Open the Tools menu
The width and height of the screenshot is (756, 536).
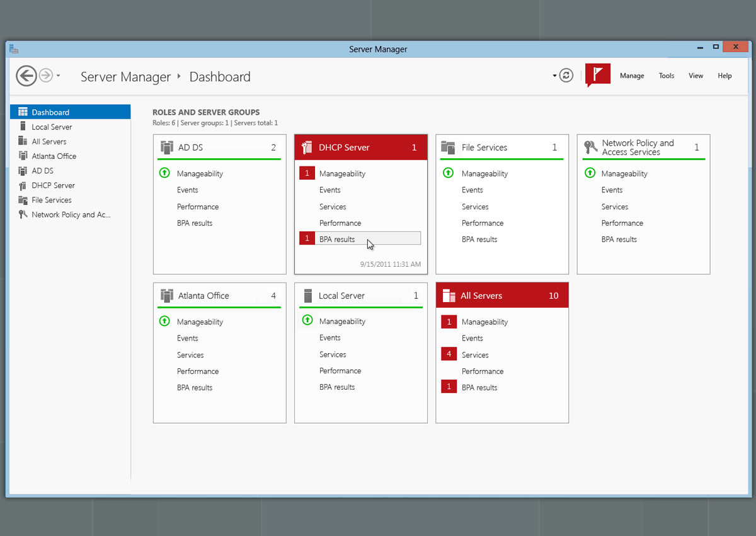coord(667,76)
